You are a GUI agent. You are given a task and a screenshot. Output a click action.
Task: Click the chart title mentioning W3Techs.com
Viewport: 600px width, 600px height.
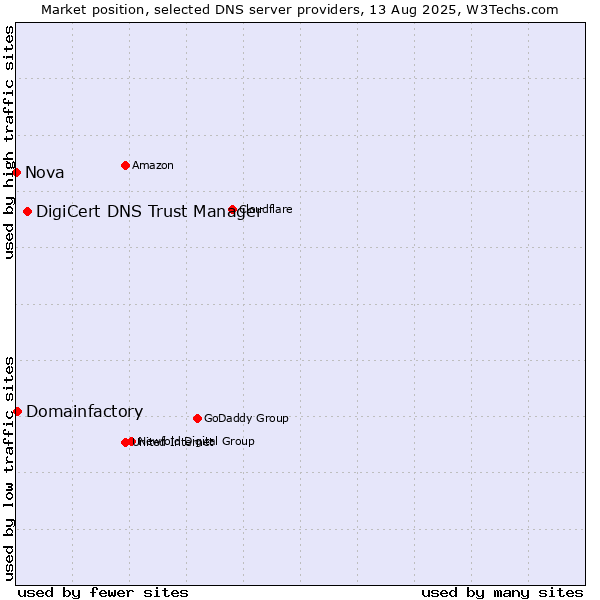click(300, 10)
